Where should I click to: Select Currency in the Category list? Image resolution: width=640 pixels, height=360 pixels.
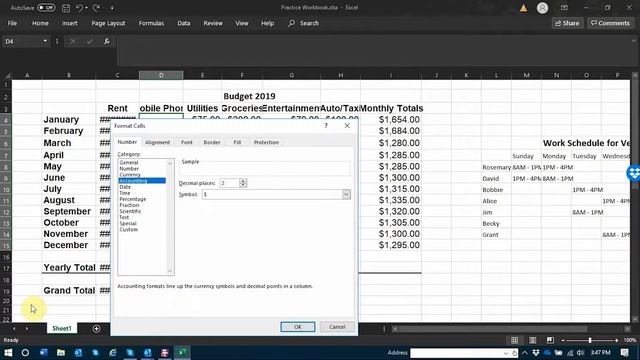[130, 175]
